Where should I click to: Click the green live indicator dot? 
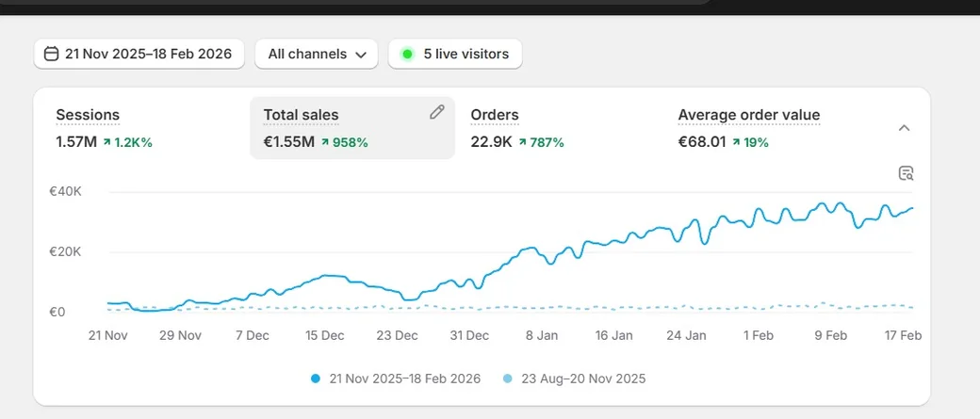pyautogui.click(x=407, y=55)
